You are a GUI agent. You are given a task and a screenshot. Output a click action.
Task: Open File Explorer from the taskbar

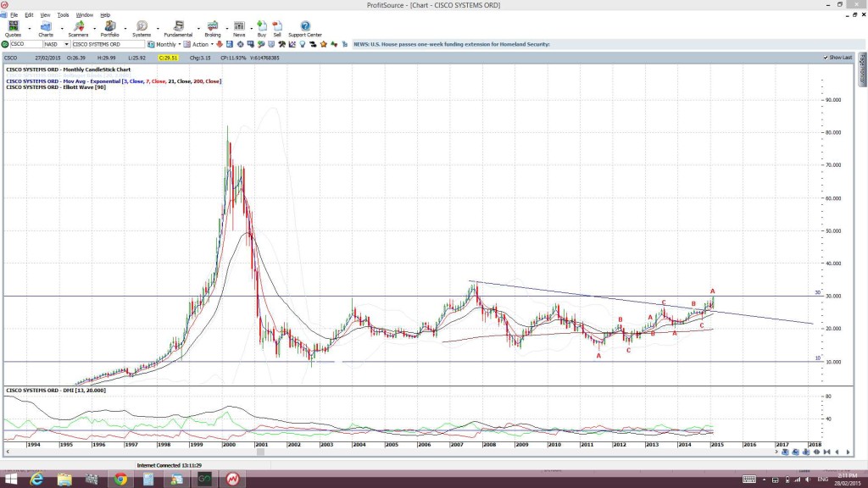click(x=64, y=480)
